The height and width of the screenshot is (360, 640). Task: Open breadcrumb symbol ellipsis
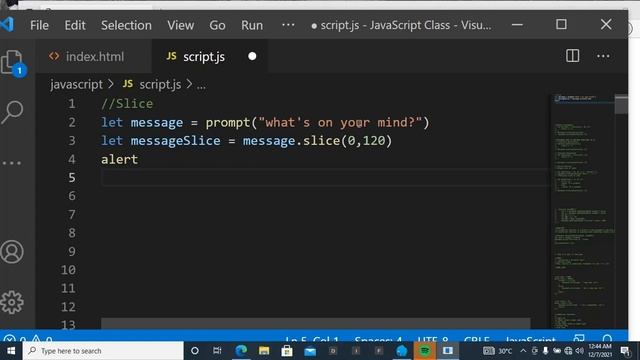point(201,85)
